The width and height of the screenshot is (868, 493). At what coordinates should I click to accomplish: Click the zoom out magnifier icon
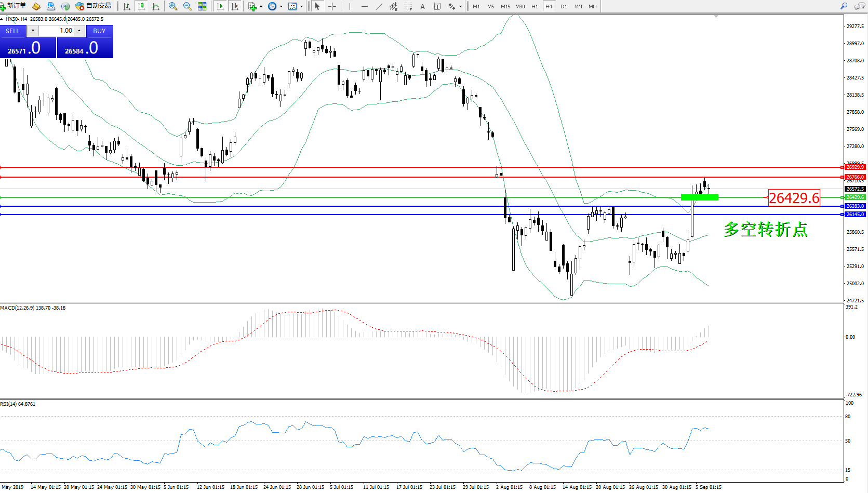tap(188, 6)
